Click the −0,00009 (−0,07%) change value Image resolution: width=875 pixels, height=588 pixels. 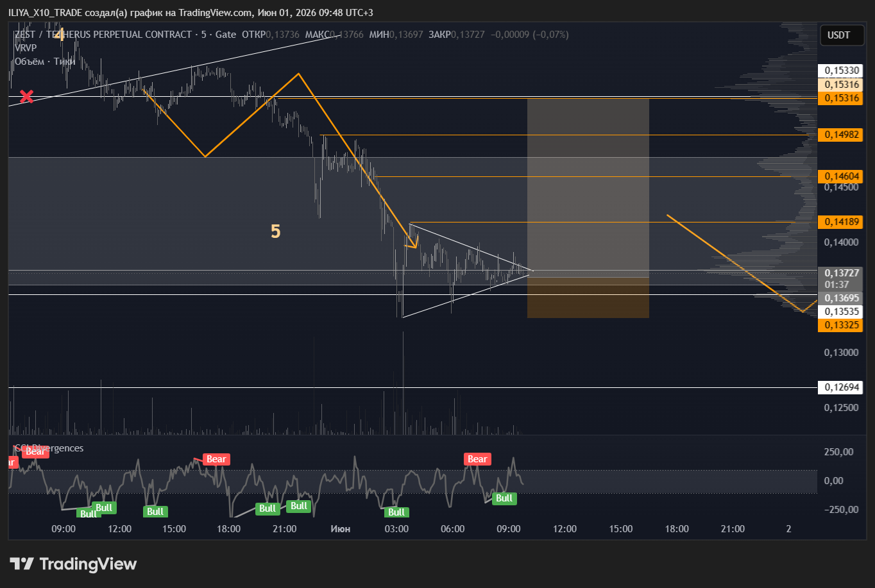530,35
